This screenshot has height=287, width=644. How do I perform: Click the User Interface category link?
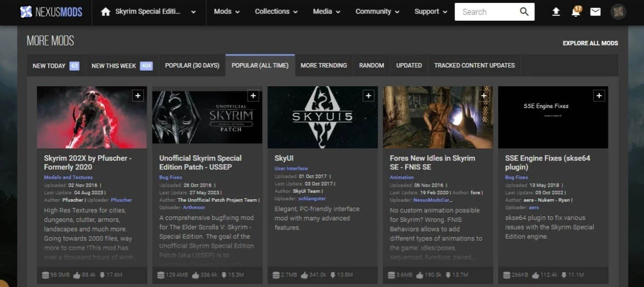[x=291, y=168]
